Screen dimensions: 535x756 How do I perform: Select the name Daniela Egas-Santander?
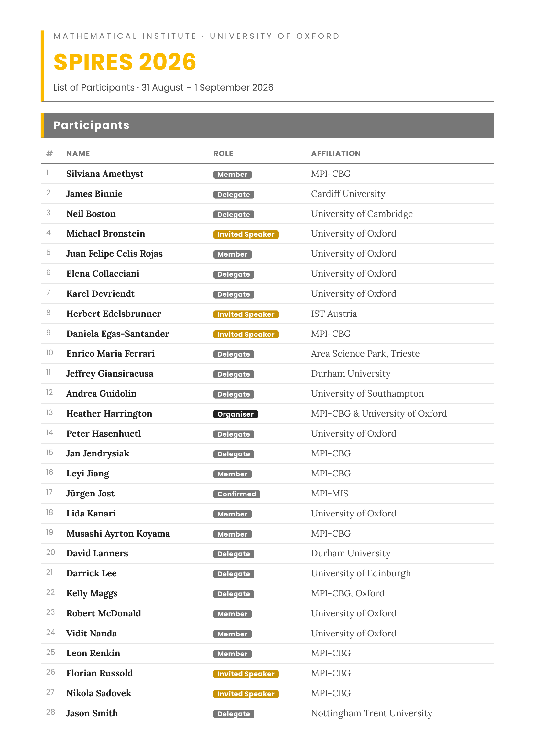point(118,334)
